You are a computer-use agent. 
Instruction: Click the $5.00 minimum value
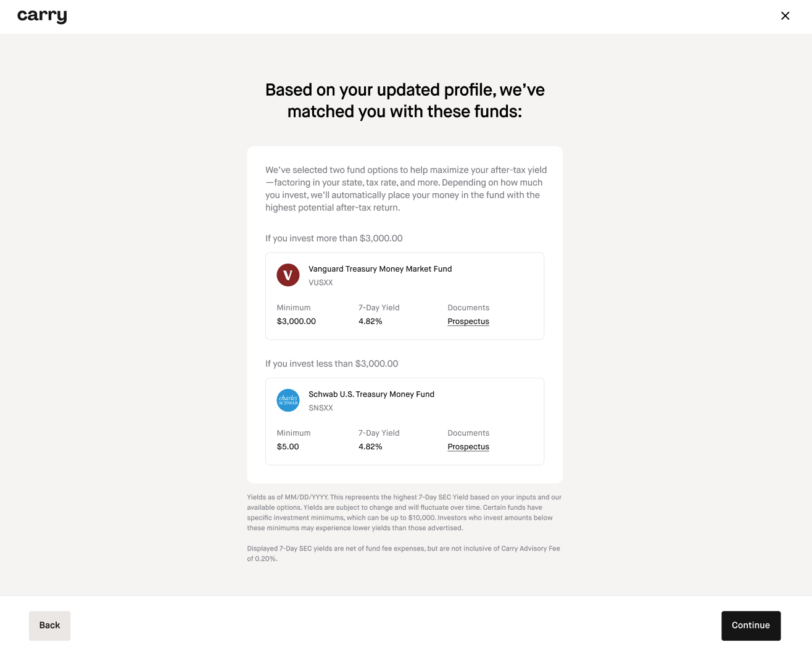tap(288, 447)
